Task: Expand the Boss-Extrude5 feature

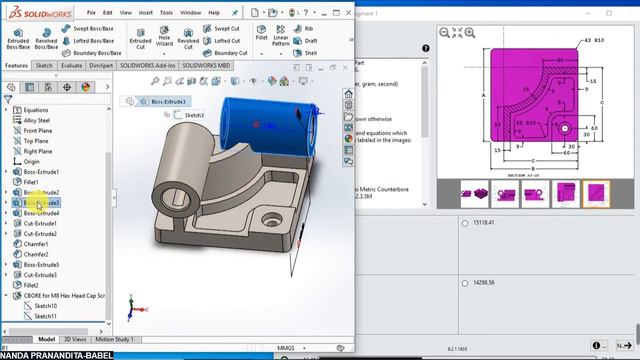Action: point(6,264)
